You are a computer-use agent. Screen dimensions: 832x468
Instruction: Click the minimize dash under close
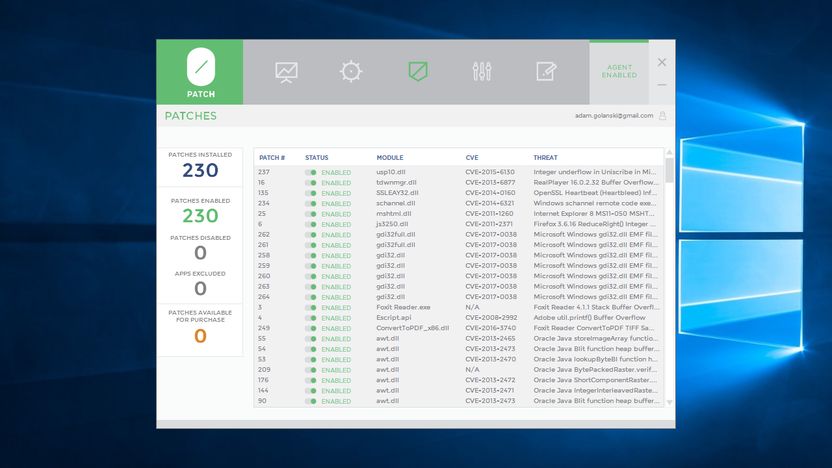tap(662, 85)
